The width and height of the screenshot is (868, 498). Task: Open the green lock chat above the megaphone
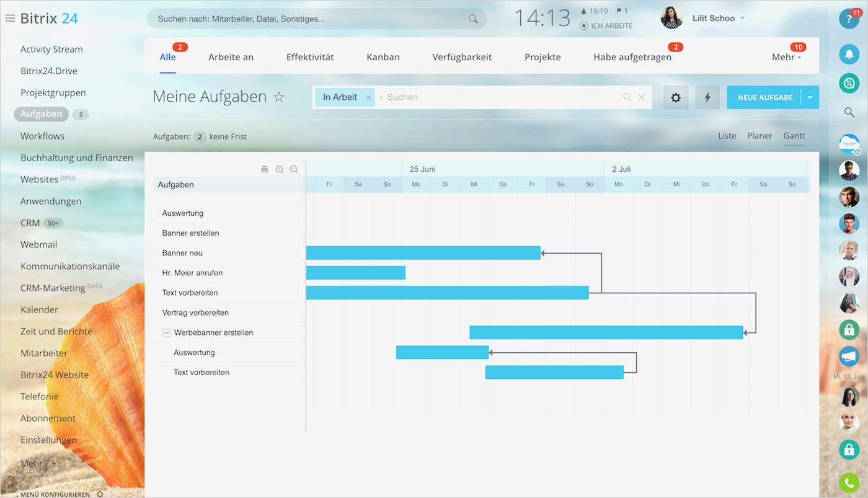coord(849,329)
